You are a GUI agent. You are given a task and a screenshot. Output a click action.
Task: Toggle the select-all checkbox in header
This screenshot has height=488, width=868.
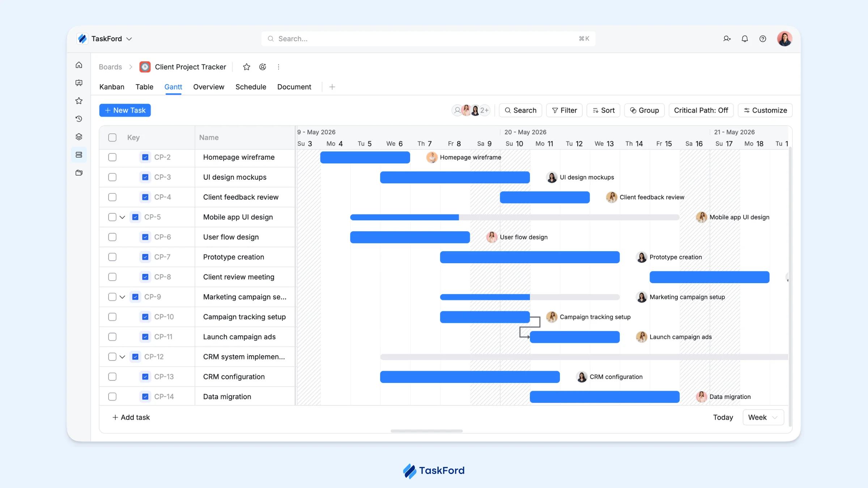pos(112,137)
